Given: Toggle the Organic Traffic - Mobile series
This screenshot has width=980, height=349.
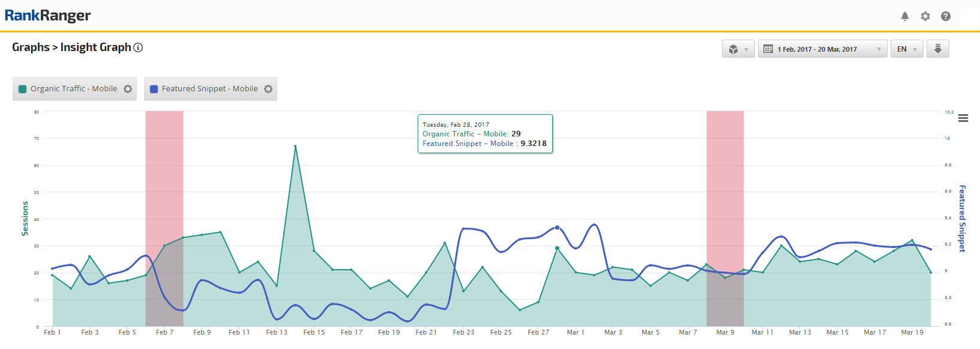Looking at the screenshot, I should point(74,89).
